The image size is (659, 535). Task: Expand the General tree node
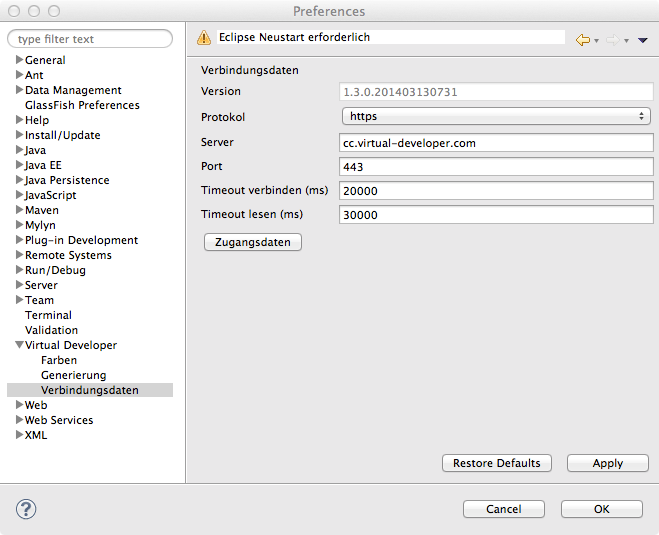point(19,60)
